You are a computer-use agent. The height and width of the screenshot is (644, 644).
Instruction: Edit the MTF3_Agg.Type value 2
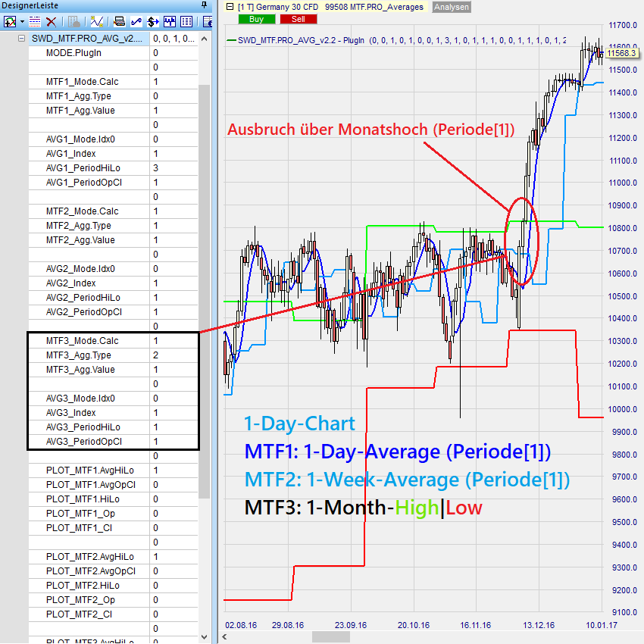174,355
